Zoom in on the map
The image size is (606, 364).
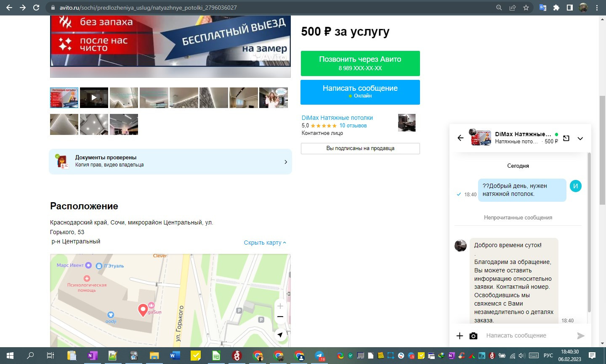(280, 306)
